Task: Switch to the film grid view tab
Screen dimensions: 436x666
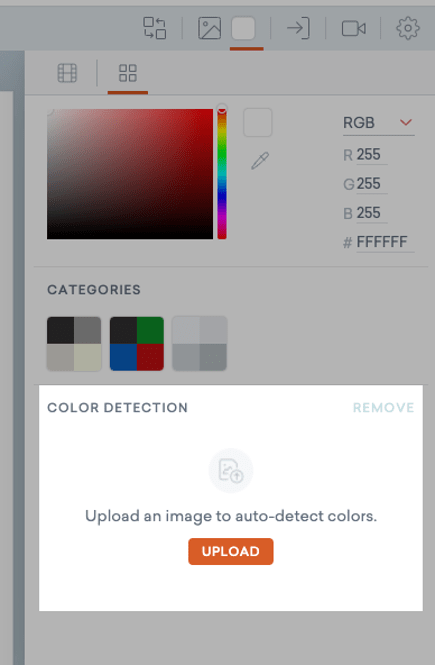Action: pos(67,73)
